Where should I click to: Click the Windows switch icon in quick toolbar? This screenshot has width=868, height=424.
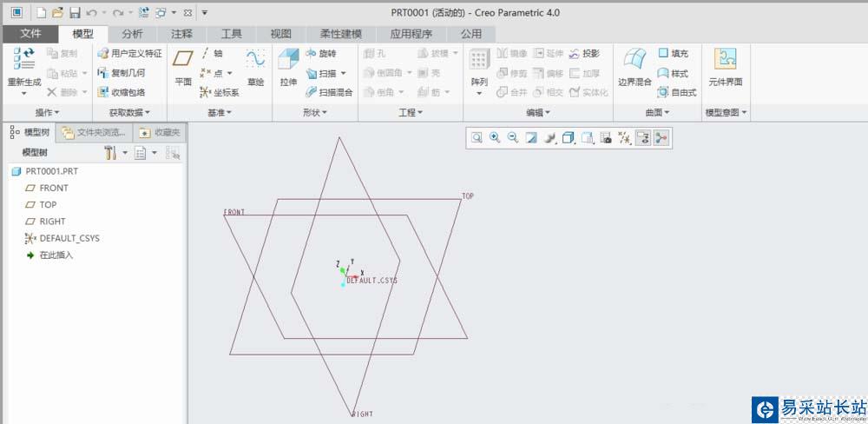coord(161,12)
